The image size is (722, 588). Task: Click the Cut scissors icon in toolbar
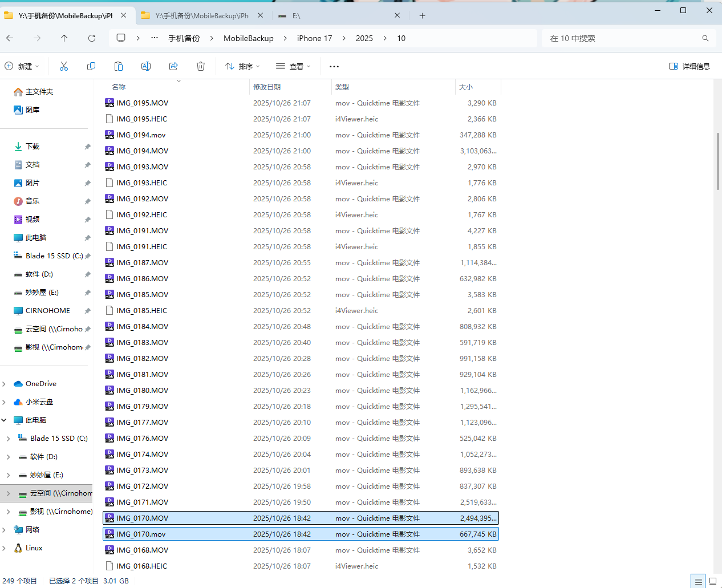click(64, 66)
